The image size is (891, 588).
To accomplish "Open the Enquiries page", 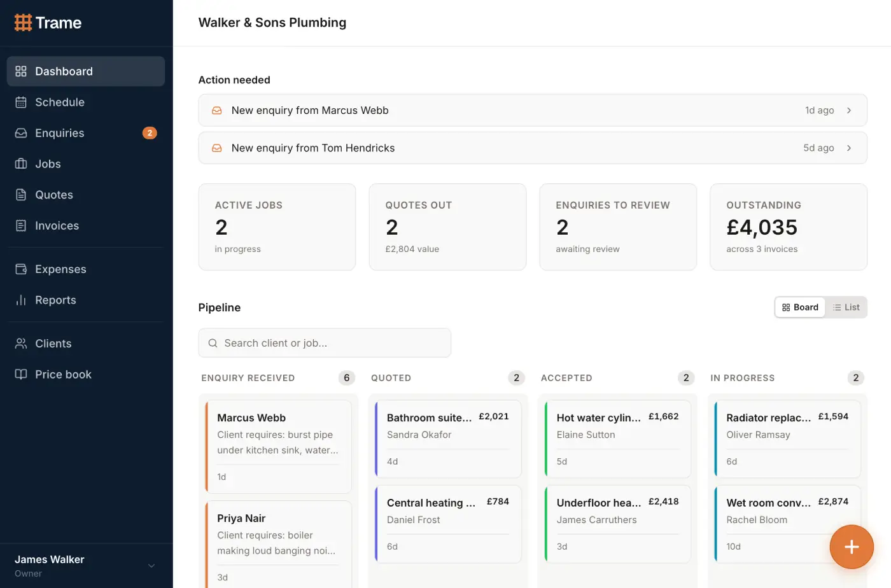I will click(x=86, y=133).
